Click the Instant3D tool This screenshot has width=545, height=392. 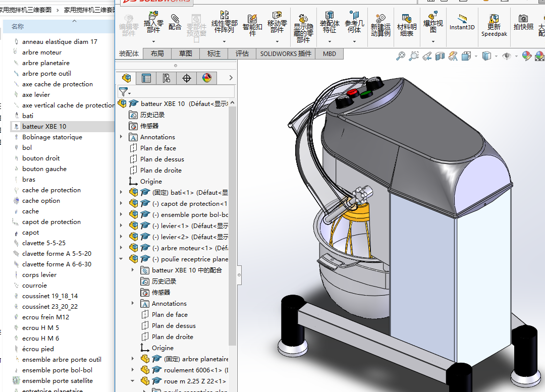point(462,22)
